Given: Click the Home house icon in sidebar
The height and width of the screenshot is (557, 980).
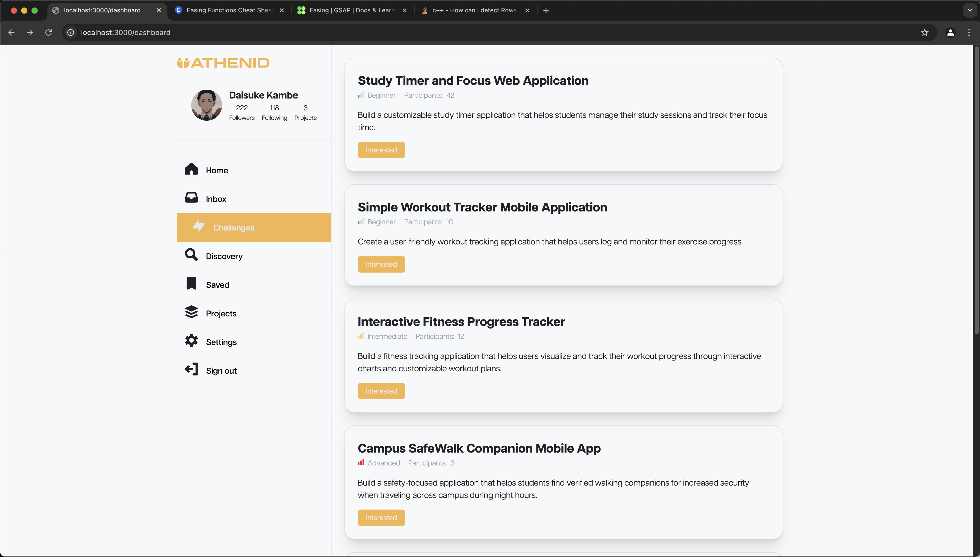Looking at the screenshot, I should (x=191, y=169).
